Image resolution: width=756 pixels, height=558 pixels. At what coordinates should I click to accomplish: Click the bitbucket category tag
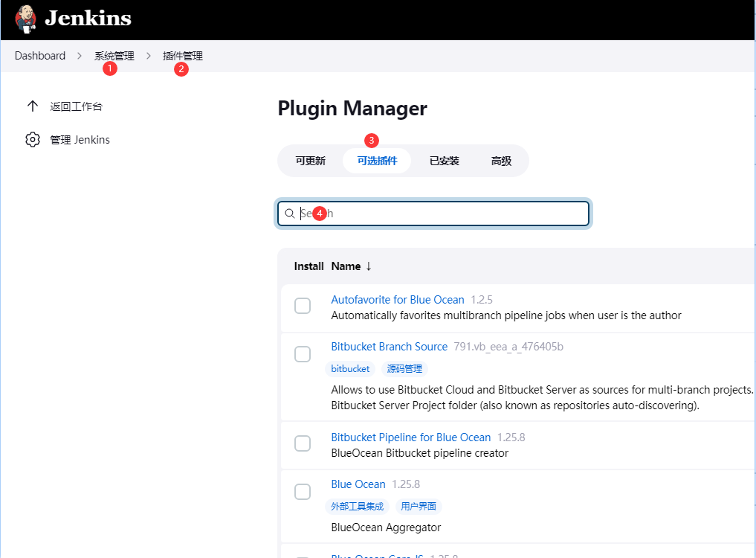350,369
